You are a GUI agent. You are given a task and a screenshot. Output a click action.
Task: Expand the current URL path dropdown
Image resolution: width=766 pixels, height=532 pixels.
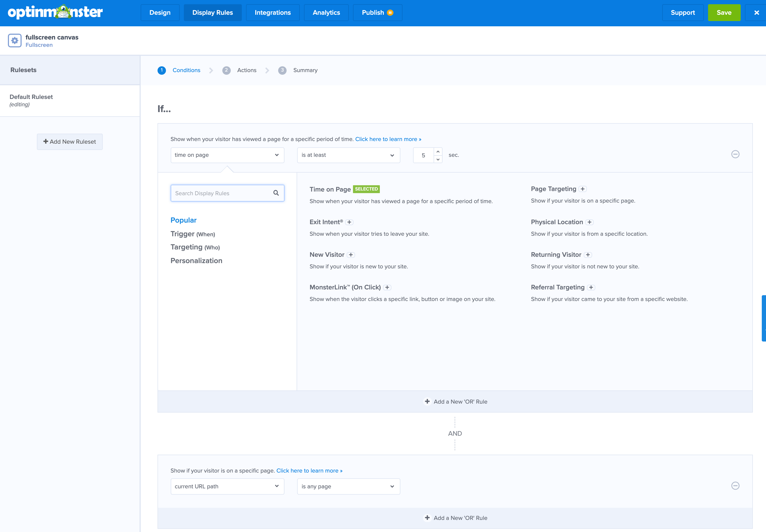coord(277,486)
